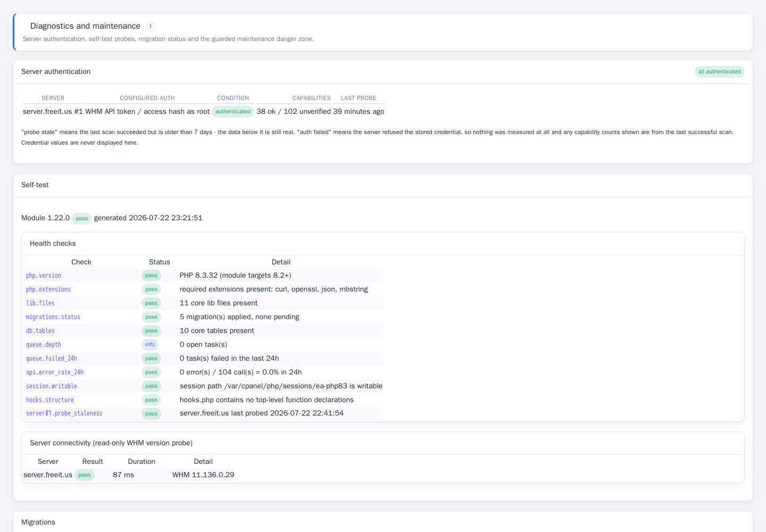Click '5 migration(s) applied, none pending' detail
This screenshot has width=766, height=532.
(239, 317)
